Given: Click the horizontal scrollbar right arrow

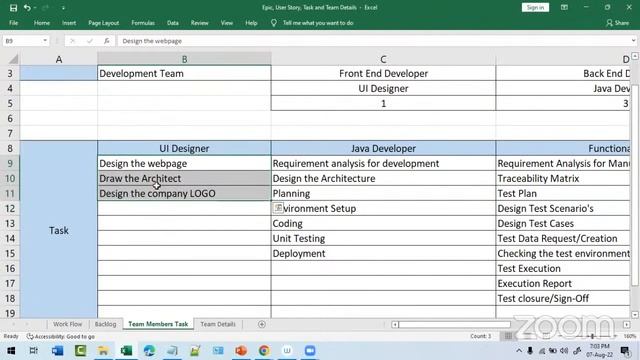Looking at the screenshot, I should [x=627, y=324].
